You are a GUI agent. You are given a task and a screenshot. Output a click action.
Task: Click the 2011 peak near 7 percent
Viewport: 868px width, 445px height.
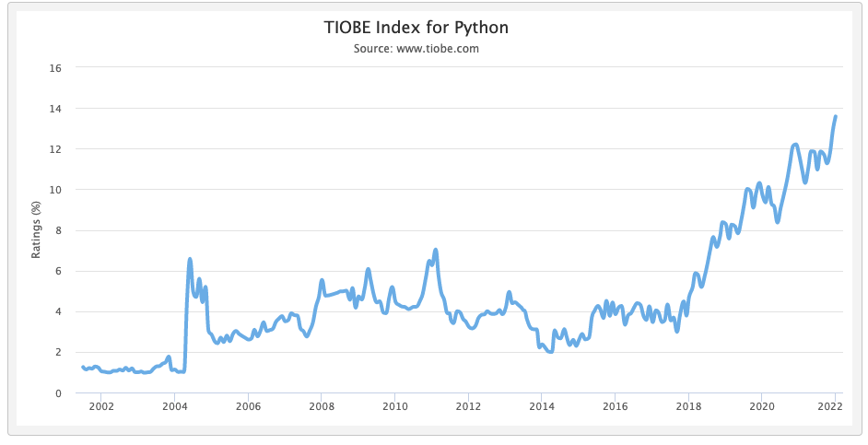[436, 251]
